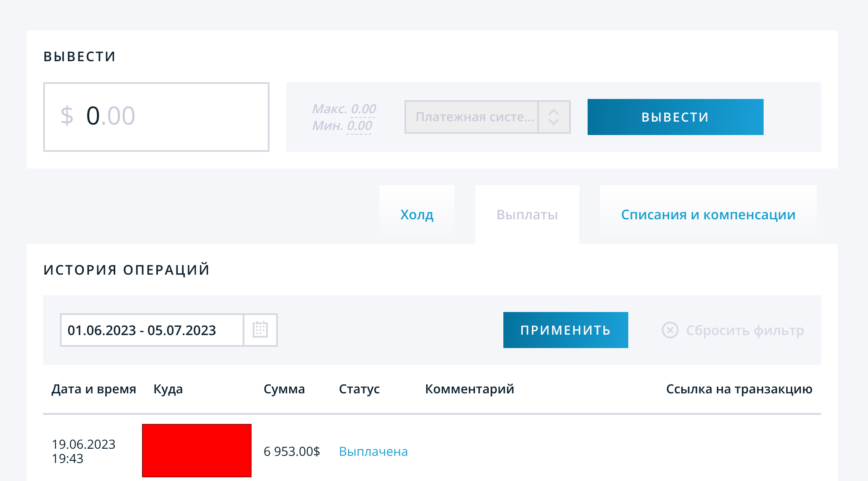Screen dimensions: 868x481
Task: Click the Ссылка на транзакцию column header
Action: click(x=739, y=389)
